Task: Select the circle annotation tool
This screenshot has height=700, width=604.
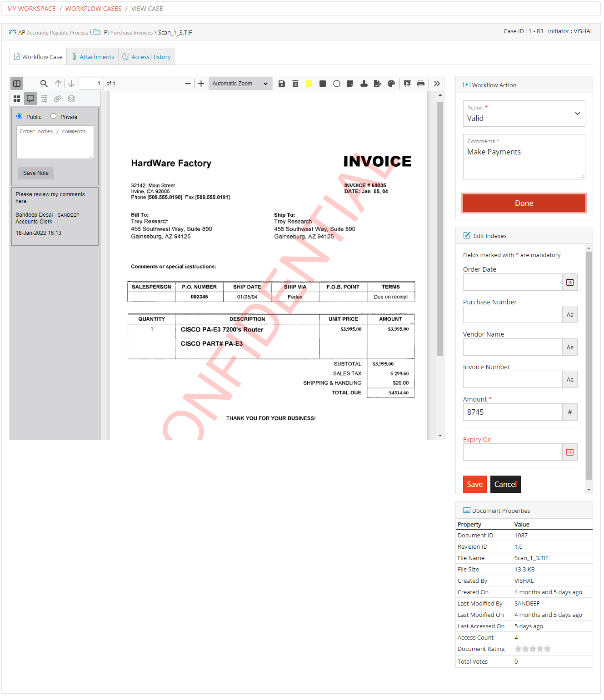Action: click(337, 83)
